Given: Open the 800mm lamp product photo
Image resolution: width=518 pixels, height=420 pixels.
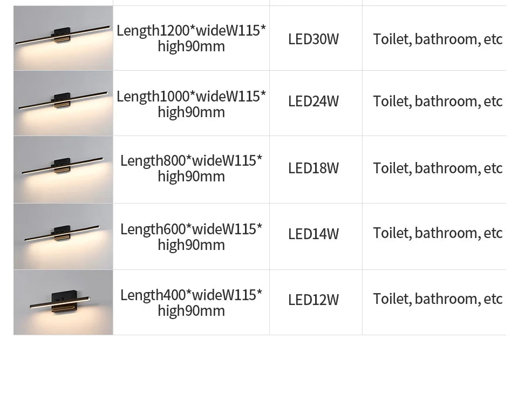Looking at the screenshot, I should coord(63,170).
